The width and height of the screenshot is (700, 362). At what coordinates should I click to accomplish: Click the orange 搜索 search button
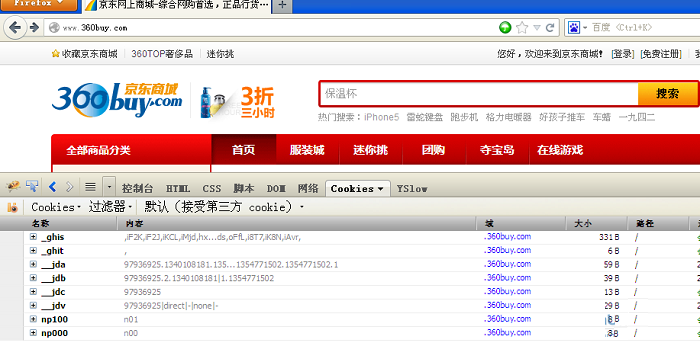pos(667,94)
